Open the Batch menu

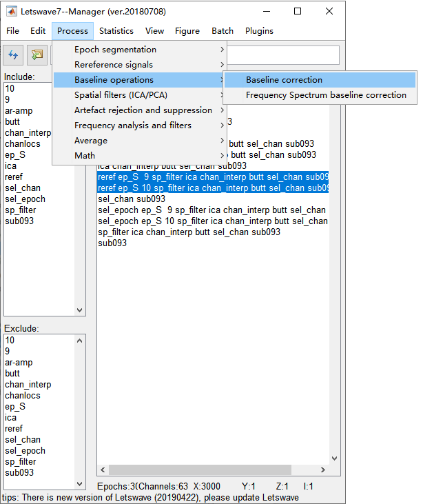pyautogui.click(x=223, y=31)
